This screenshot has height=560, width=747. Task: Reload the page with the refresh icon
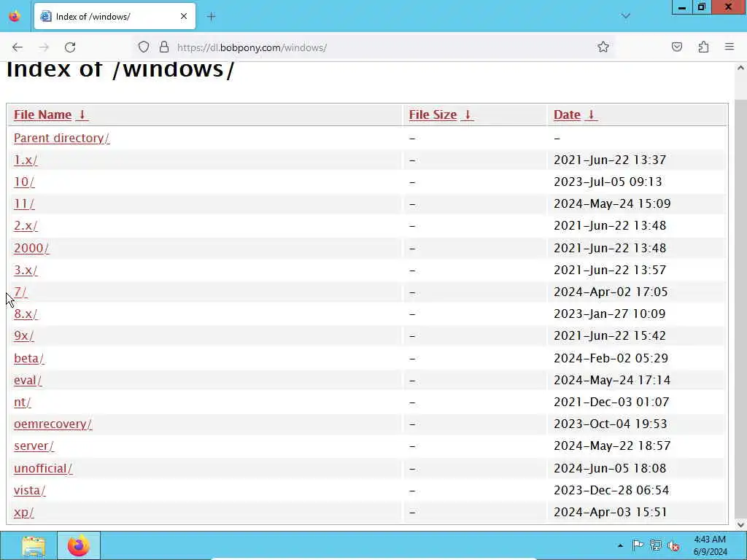pos(70,47)
